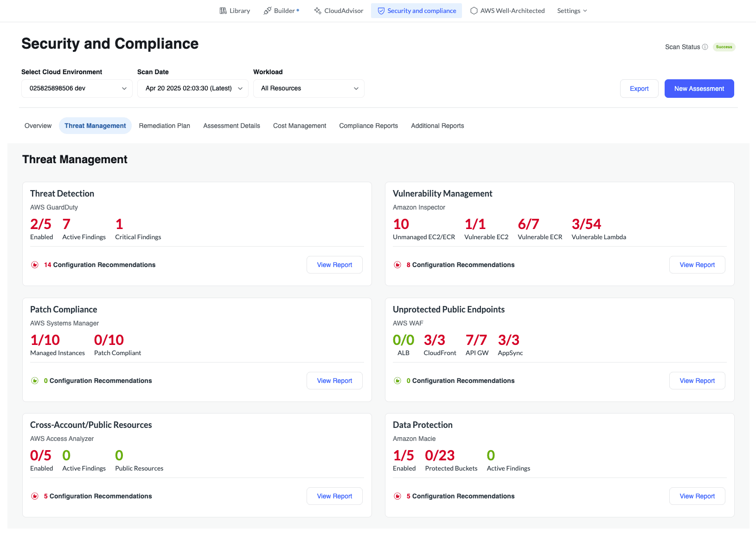Switch to the Overview tab

38,126
